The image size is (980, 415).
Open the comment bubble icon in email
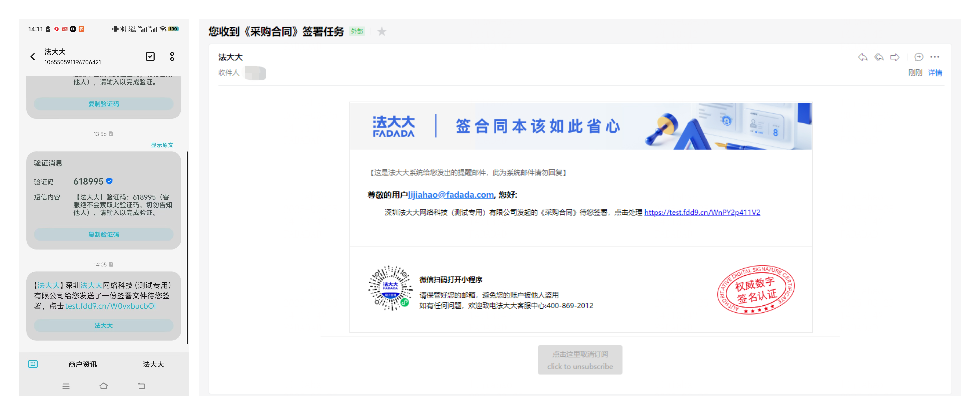tap(919, 57)
